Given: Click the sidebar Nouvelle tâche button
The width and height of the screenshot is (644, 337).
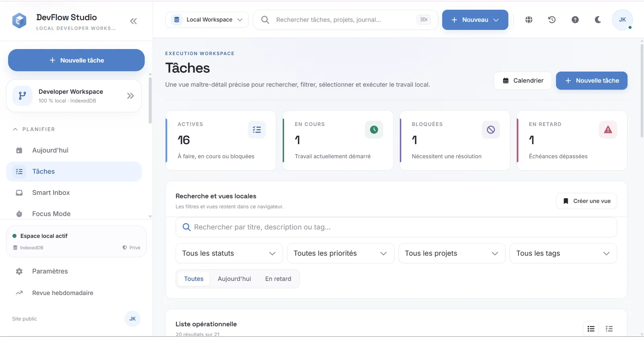Looking at the screenshot, I should 76,60.
